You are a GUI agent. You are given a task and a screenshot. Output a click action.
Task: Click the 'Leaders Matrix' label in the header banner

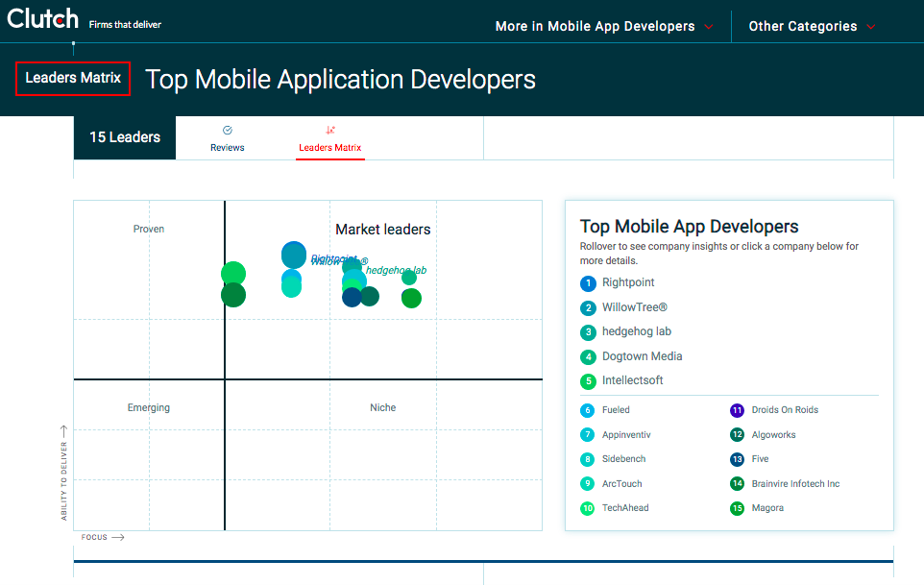click(x=73, y=78)
